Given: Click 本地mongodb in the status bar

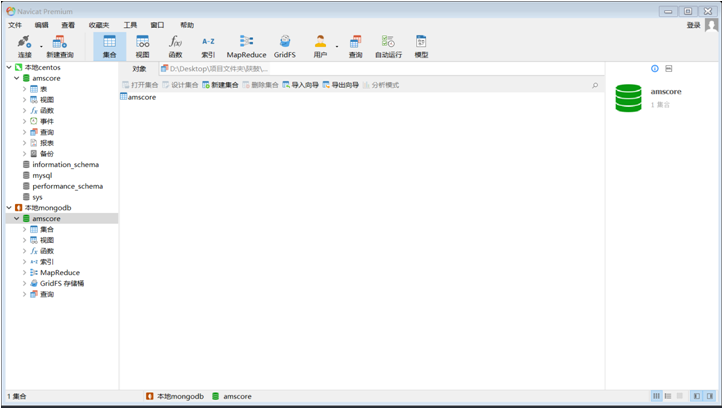Looking at the screenshot, I should [175, 396].
